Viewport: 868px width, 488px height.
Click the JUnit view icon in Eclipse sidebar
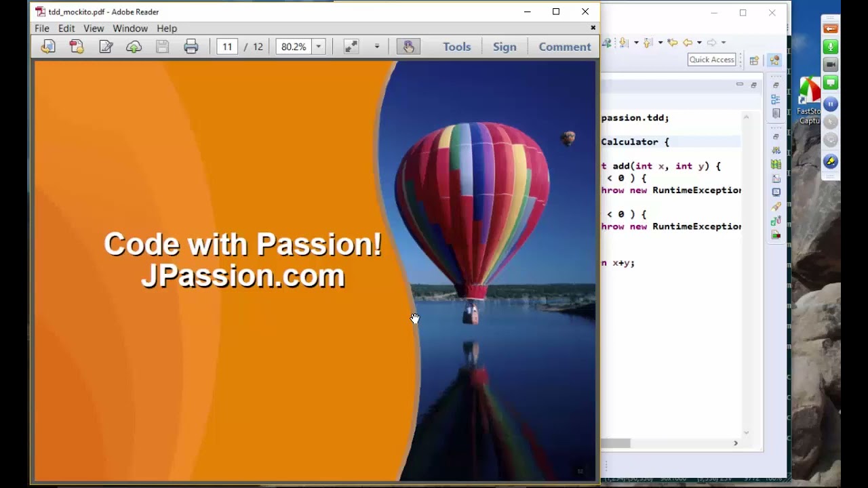point(776,222)
